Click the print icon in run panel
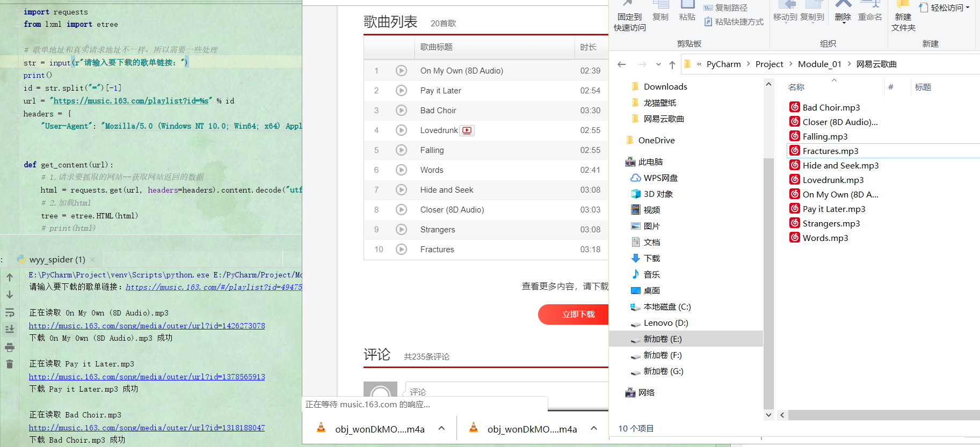The width and height of the screenshot is (980, 447). (10, 348)
